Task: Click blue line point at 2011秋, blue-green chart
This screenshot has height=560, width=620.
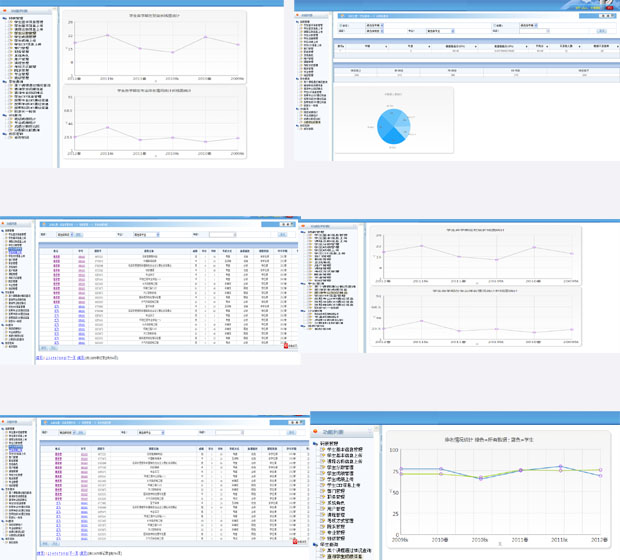Action: [560, 467]
